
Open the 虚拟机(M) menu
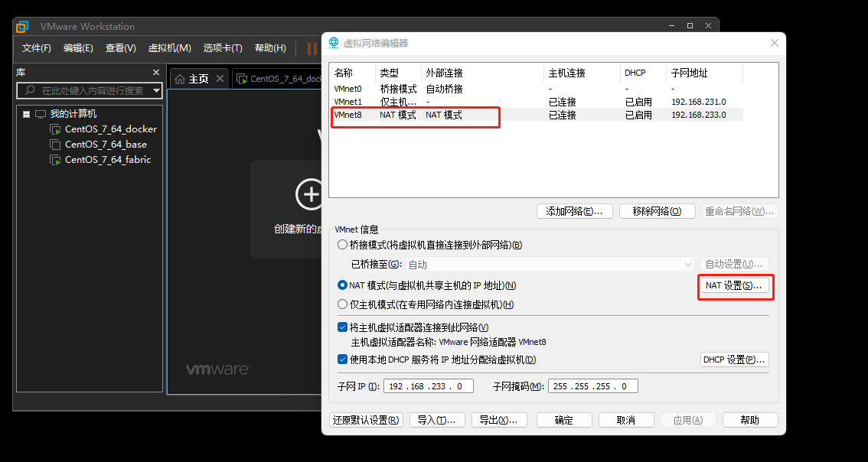click(x=169, y=48)
